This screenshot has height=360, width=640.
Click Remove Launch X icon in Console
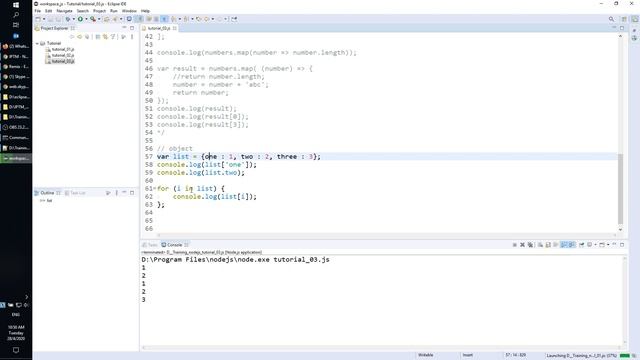pos(522,245)
